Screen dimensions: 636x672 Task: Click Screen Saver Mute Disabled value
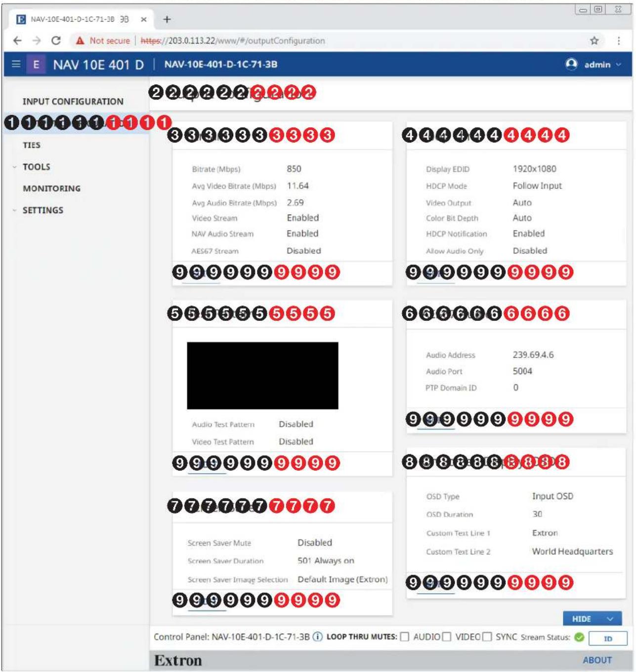point(315,542)
